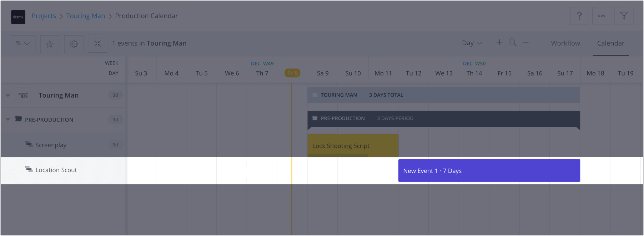
Task: Open the view layout dropdown in toolbar
Action: [23, 44]
